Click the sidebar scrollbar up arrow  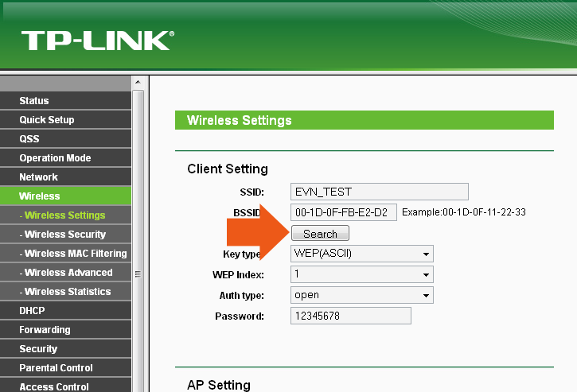[x=138, y=83]
